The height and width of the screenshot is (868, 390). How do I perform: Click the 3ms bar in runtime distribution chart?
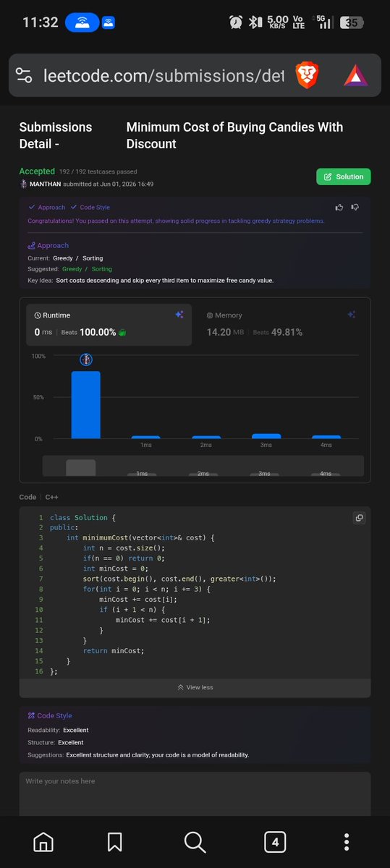tap(266, 436)
